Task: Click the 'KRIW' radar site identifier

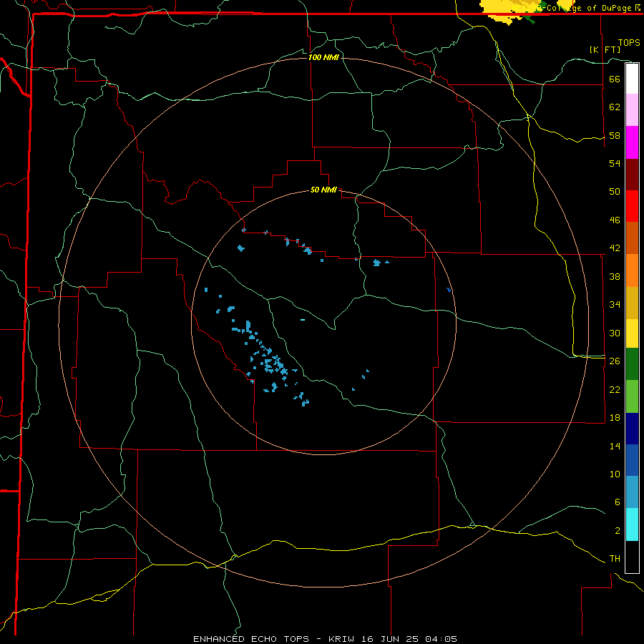Action: (x=341, y=639)
